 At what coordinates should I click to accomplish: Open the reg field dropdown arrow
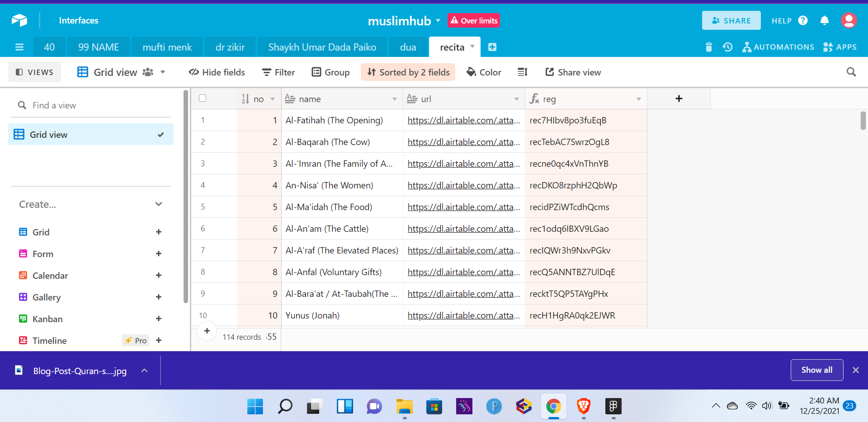pyautogui.click(x=639, y=99)
